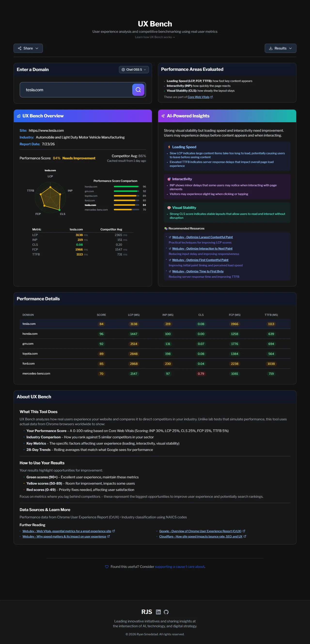This screenshot has width=310, height=644.
Task: Click the palette icon beside Visual Stability
Action: click(x=169, y=208)
